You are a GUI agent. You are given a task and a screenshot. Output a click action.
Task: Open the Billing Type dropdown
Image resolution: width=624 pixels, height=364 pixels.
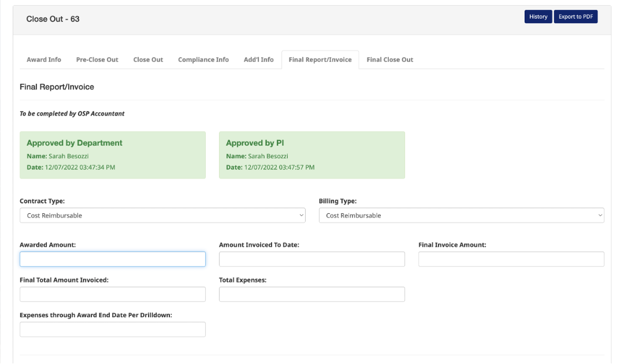(461, 216)
